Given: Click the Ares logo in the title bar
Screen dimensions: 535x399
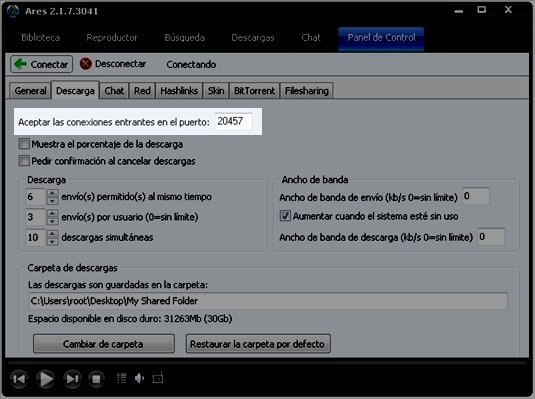Looking at the screenshot, I should [x=13, y=11].
